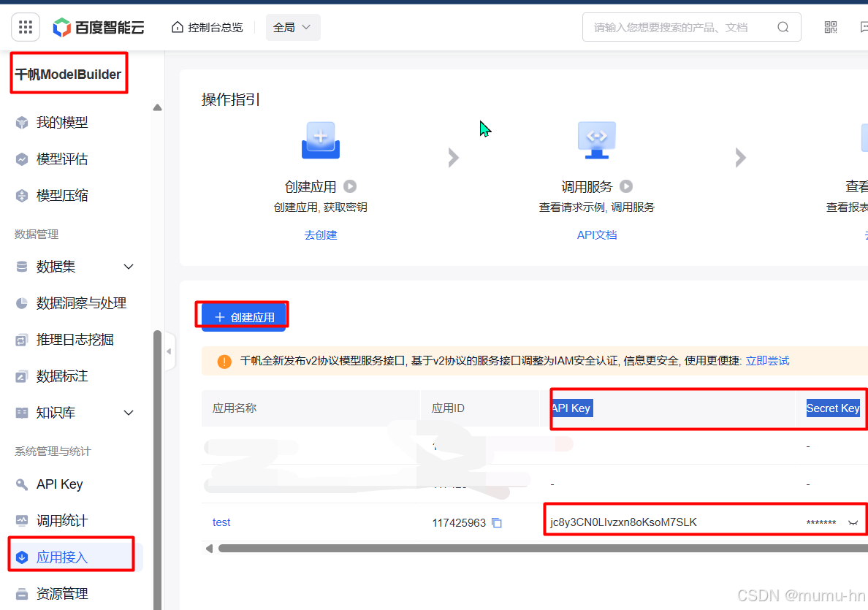Open 模型压缩 in the sidebar
Image resolution: width=868 pixels, height=610 pixels.
tap(62, 195)
